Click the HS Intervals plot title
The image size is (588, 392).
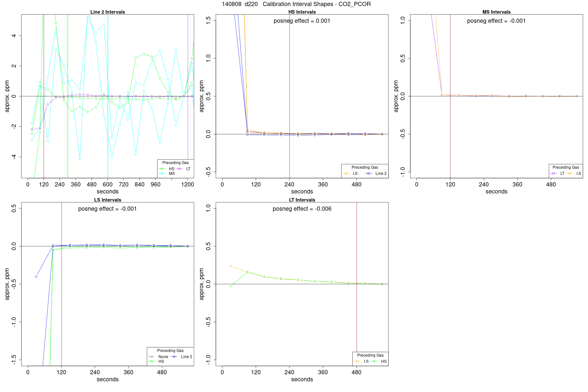(302, 12)
